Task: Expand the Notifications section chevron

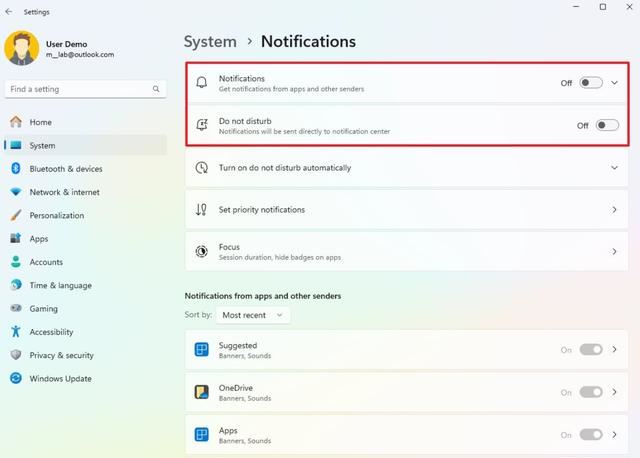Action: pos(615,83)
